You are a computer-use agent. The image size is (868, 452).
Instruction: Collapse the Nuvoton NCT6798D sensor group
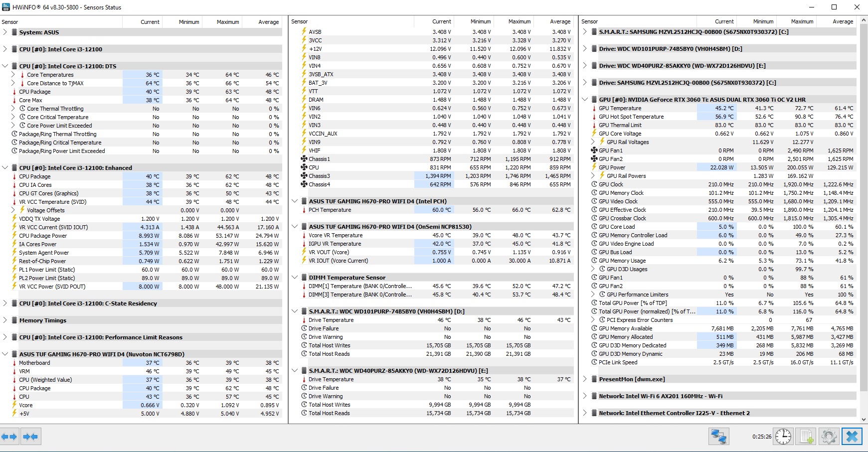coord(5,354)
